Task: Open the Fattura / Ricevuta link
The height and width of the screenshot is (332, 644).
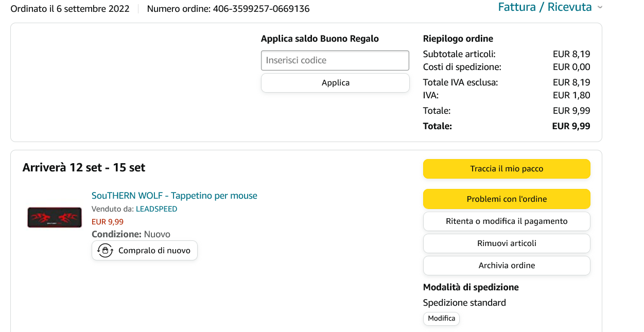Action: pos(545,7)
